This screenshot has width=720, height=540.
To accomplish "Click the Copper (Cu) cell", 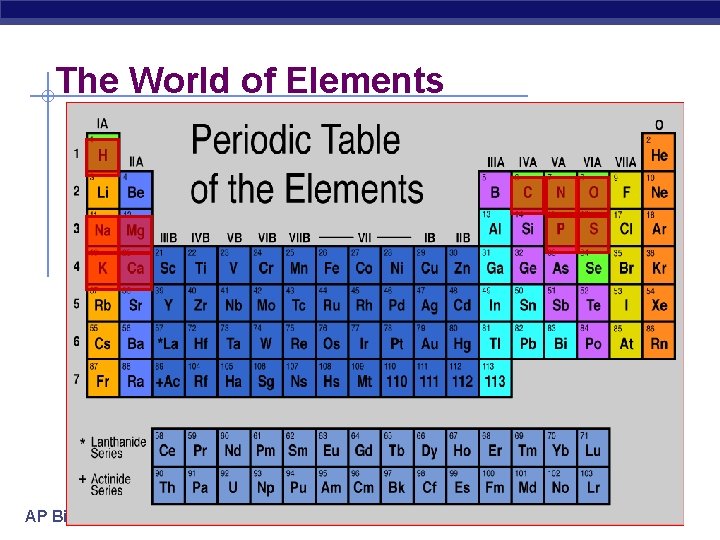I will pyautogui.click(x=430, y=266).
